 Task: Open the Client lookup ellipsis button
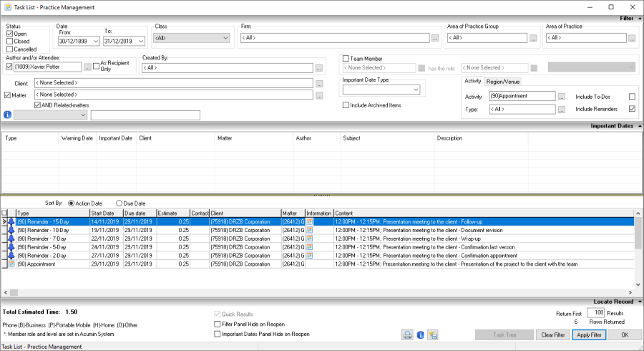coord(319,84)
